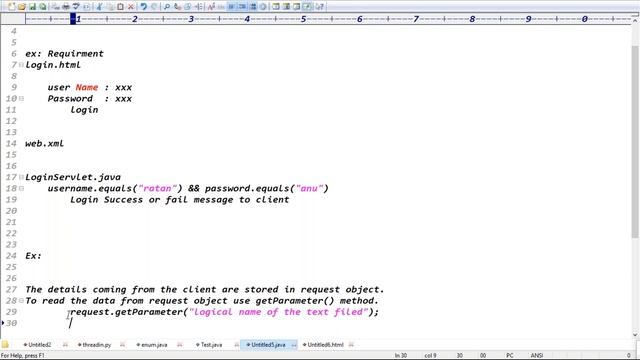Click the Paste clipboard icon
This screenshot has width=640, height=360.
tap(120, 7)
